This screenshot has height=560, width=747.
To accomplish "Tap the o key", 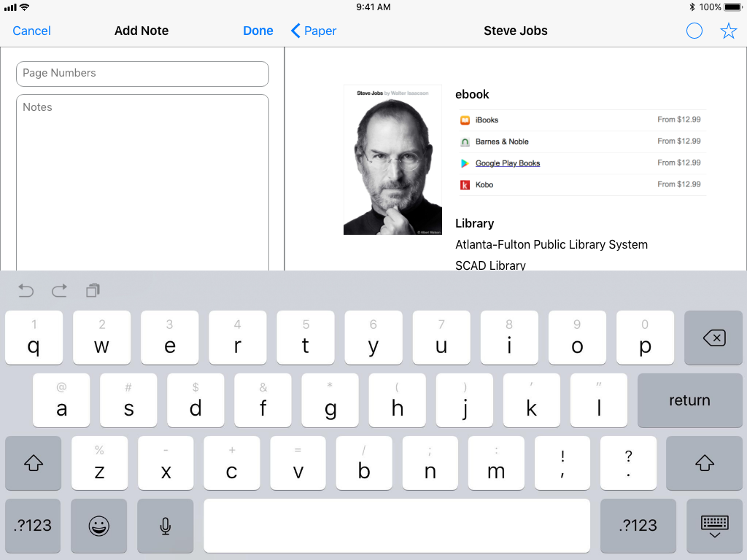I will pyautogui.click(x=577, y=338).
